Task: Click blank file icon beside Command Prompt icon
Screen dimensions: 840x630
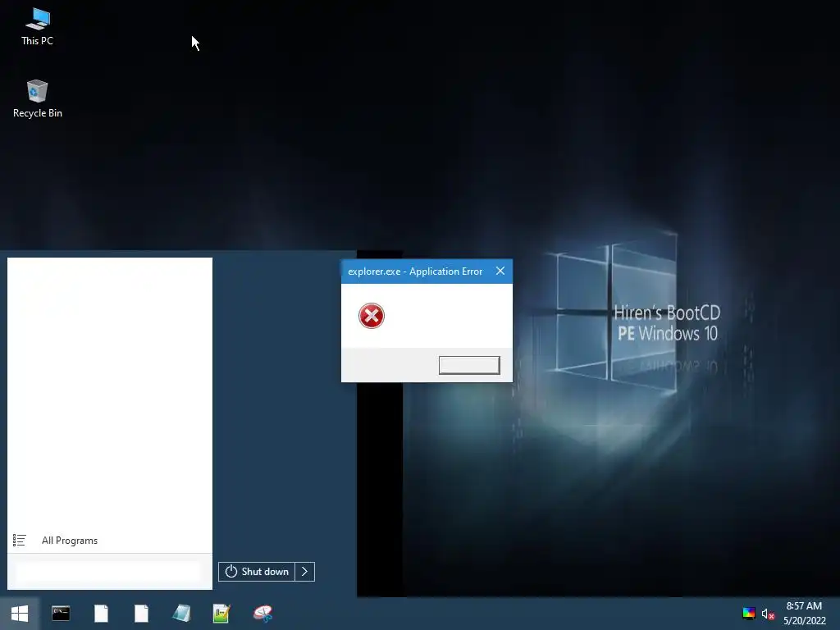Action: [101, 614]
